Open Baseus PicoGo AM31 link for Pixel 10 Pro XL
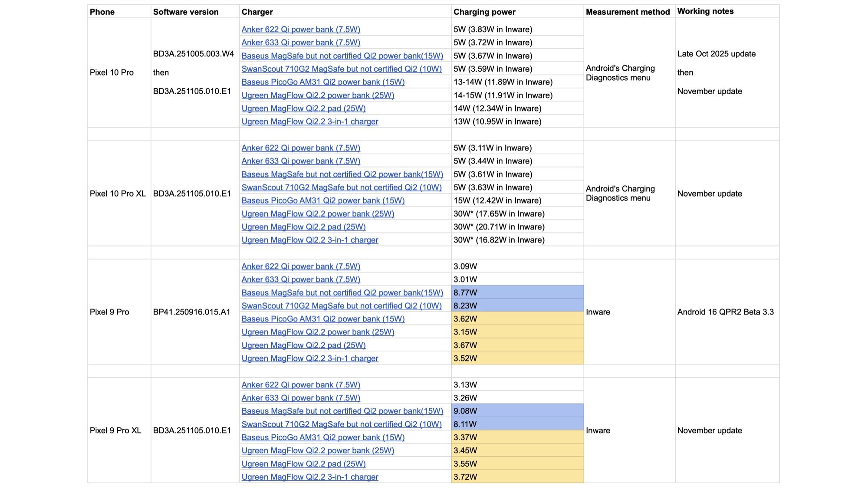Viewport: 868px width, 488px height. pyautogui.click(x=323, y=200)
